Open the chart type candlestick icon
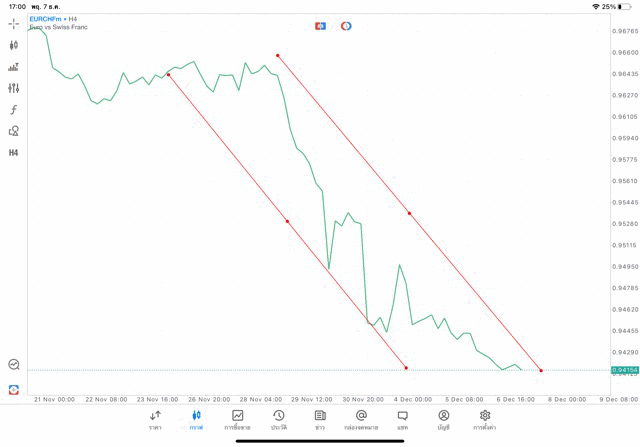 (x=14, y=45)
